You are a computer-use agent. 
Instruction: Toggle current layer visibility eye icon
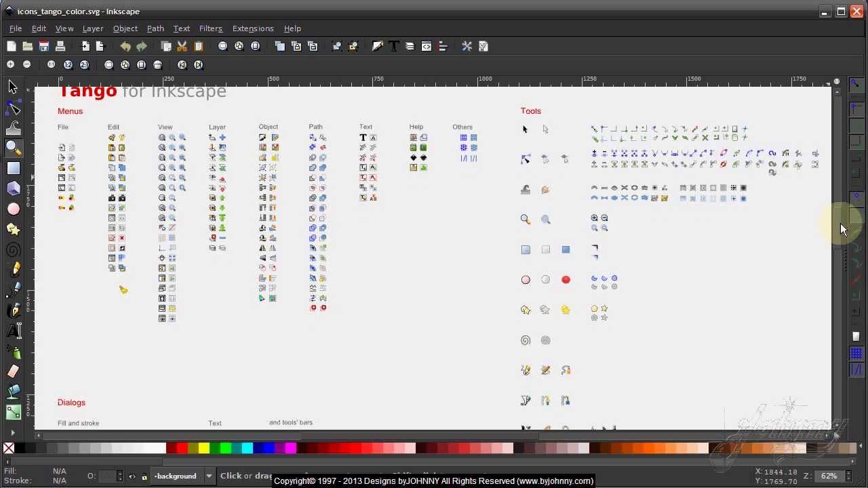(132, 476)
